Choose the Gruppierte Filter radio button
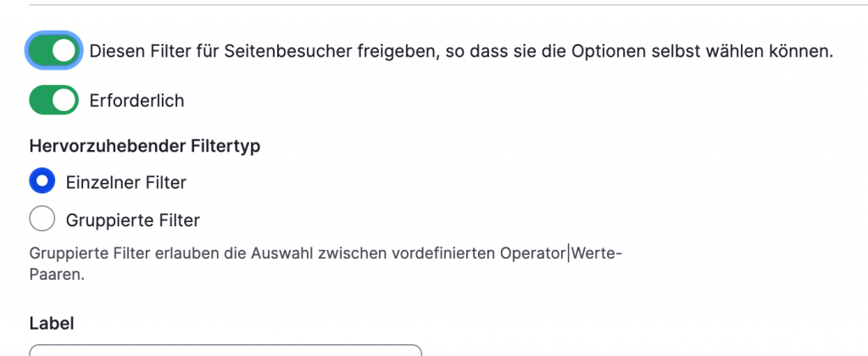This screenshot has height=356, width=868. pos(42,220)
